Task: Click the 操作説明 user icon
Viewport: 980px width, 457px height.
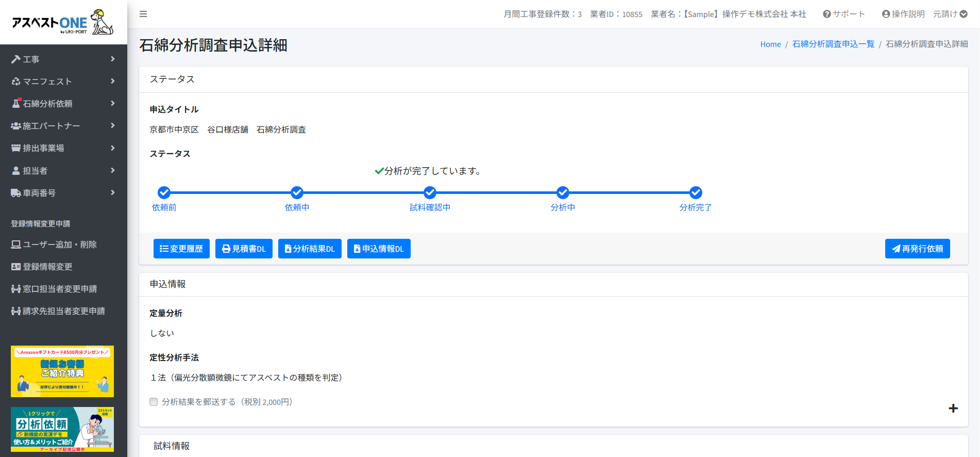Action: [x=886, y=14]
